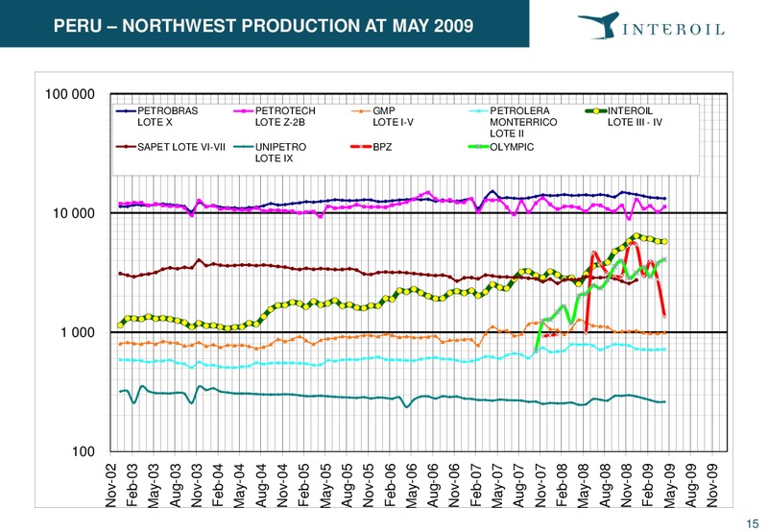Select the PETROLERA MONTERRICO LOTE II legend entry
The height and width of the screenshot is (532, 768).
513,122
